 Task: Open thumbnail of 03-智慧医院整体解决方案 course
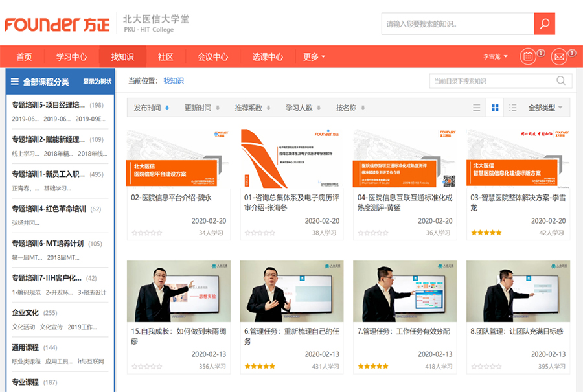point(518,159)
